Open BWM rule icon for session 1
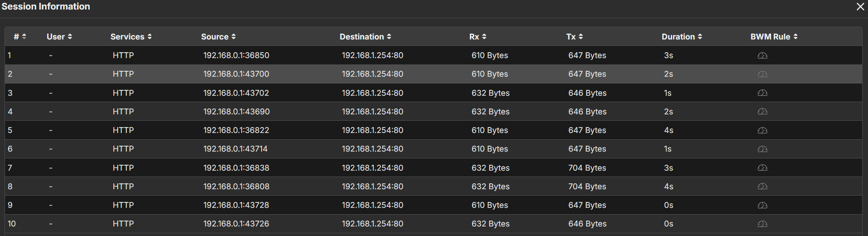Image resolution: width=868 pixels, height=236 pixels. [x=762, y=55]
